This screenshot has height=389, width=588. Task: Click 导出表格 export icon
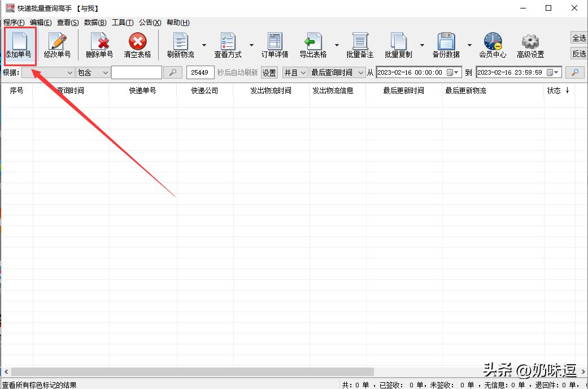pos(313,45)
